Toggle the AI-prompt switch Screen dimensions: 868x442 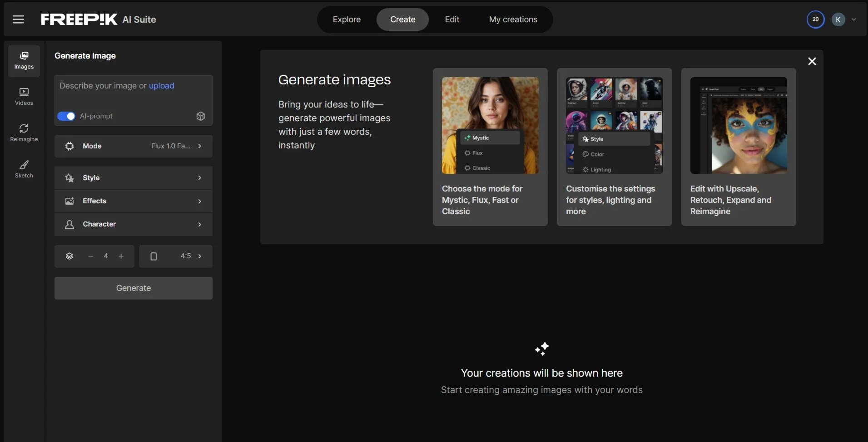coord(66,116)
